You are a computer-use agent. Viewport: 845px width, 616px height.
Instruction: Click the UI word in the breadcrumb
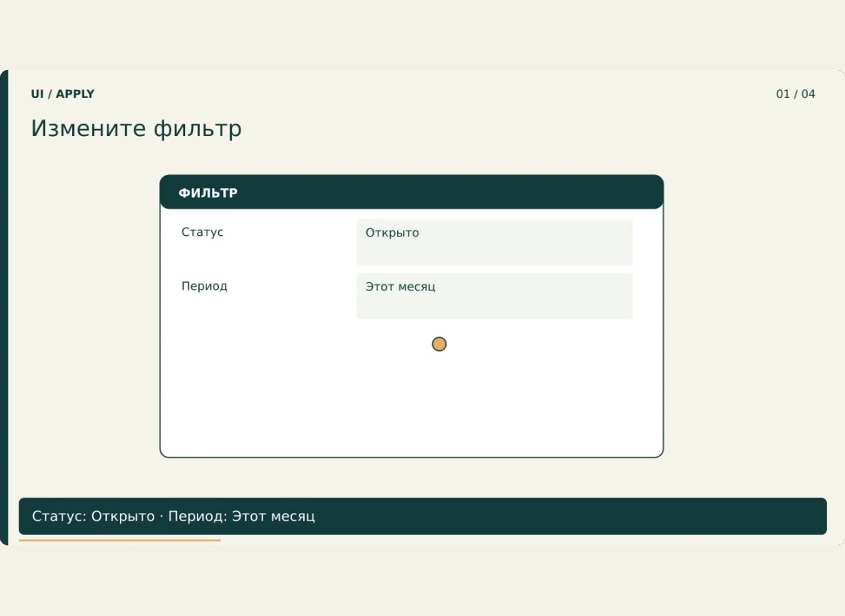pyautogui.click(x=38, y=94)
